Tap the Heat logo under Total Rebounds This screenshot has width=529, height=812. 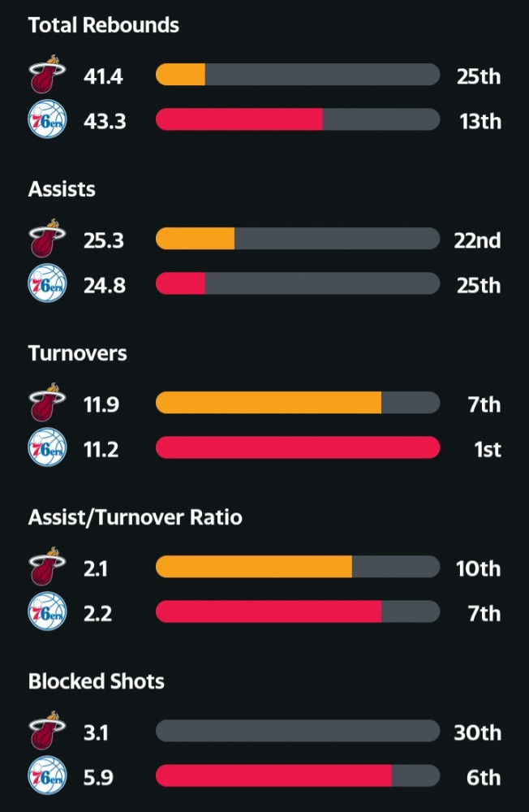[47, 75]
